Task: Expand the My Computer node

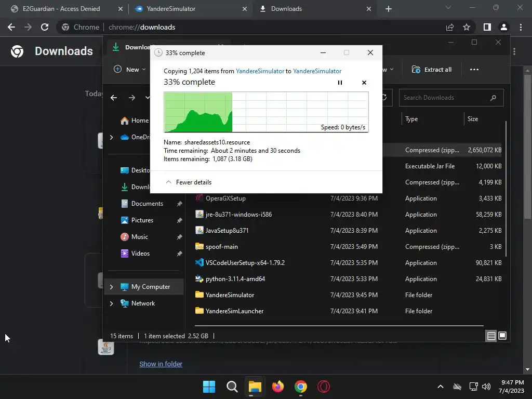Action: pos(111,287)
